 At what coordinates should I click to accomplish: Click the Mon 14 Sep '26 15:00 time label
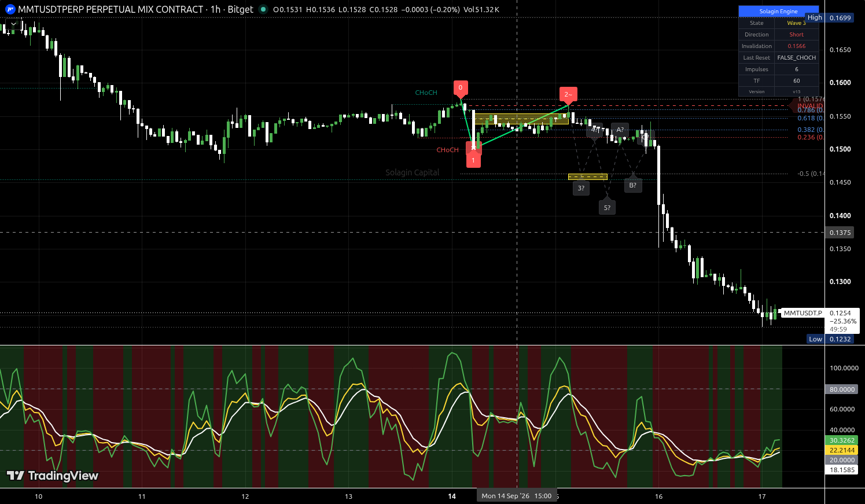(x=517, y=496)
